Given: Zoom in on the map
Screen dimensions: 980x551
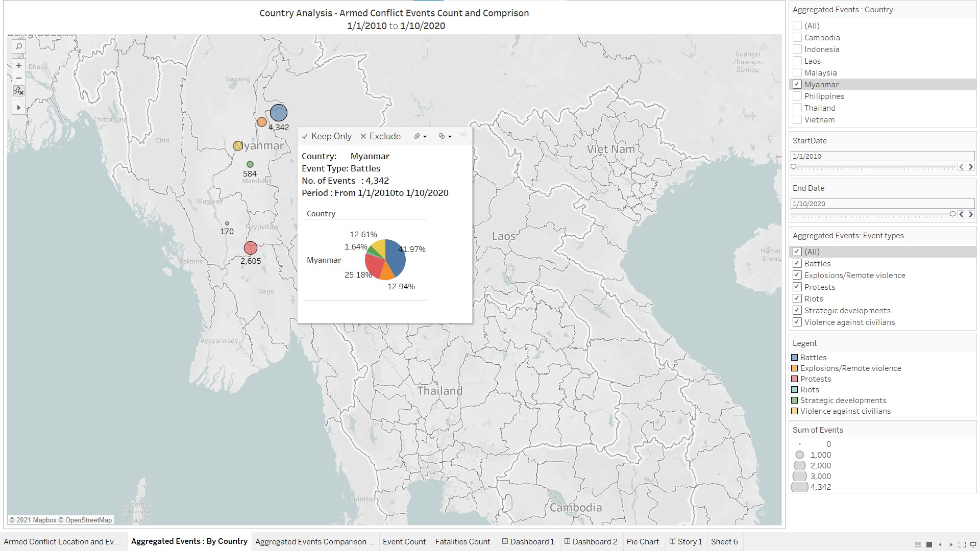Looking at the screenshot, I should 19,65.
